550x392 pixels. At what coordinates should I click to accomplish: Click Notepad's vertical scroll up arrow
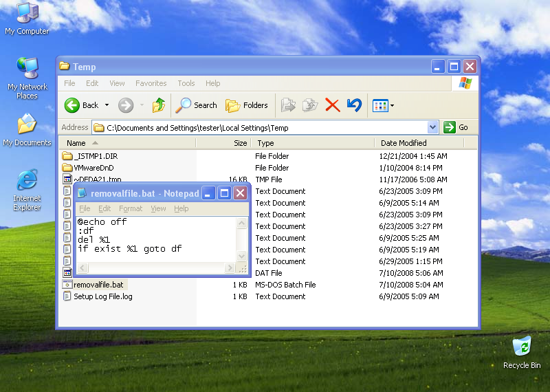242,223
